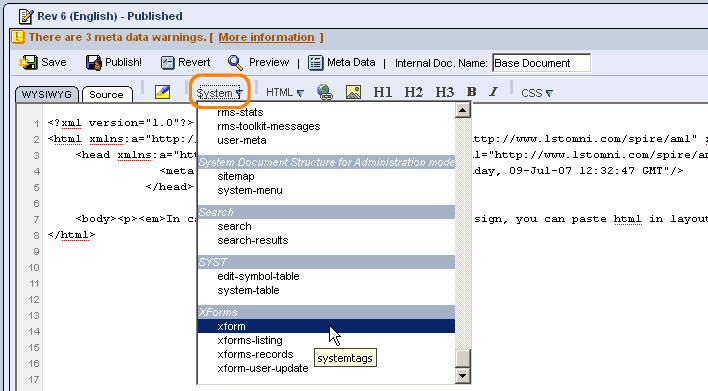Screen dimensions: 708x391
Task: Open the More information link
Action: pyautogui.click(x=266, y=37)
